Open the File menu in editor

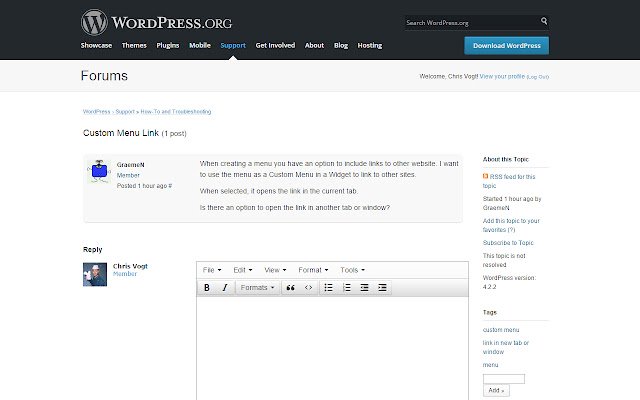pos(212,270)
